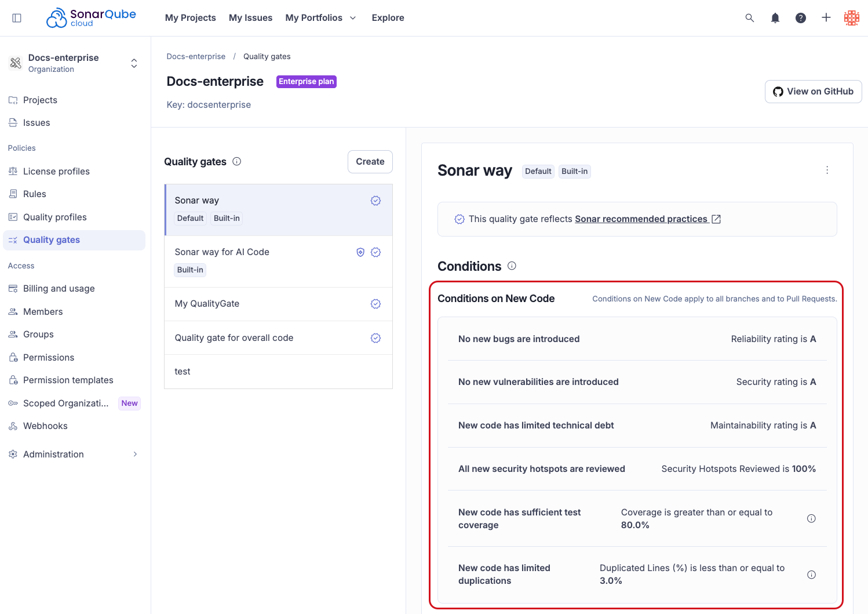868x614 pixels.
Task: Open Permission templates page
Action: click(x=74, y=380)
